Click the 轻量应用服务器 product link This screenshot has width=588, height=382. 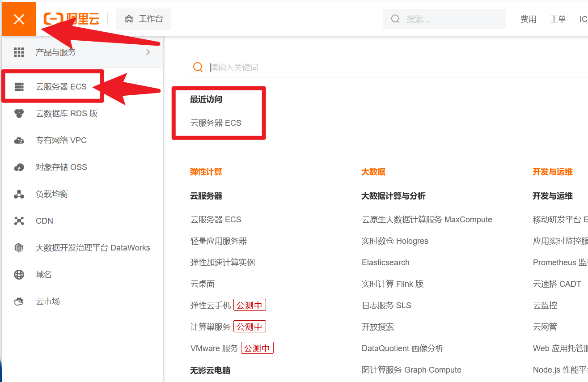pos(218,241)
